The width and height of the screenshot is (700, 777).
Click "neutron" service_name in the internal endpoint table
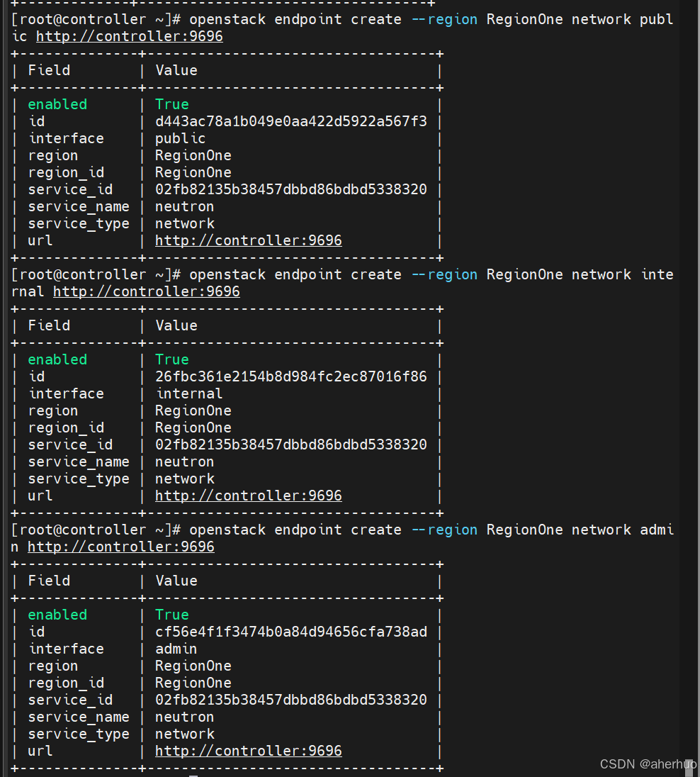[x=184, y=462]
